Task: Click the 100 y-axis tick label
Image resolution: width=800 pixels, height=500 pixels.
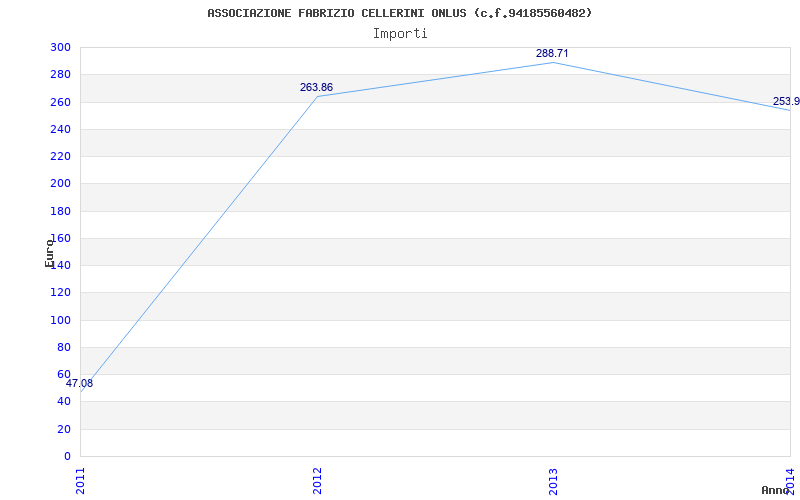Action: [x=60, y=320]
